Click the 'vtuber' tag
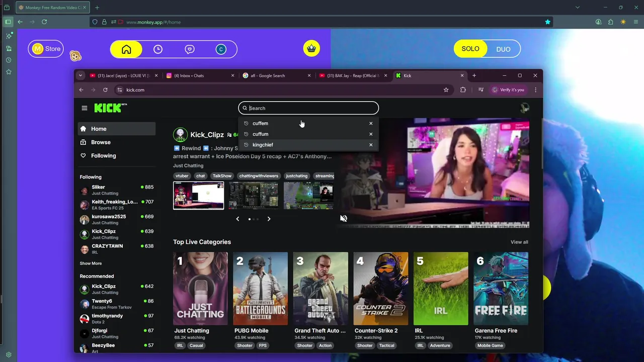This screenshot has width=644, height=362. coord(182,176)
